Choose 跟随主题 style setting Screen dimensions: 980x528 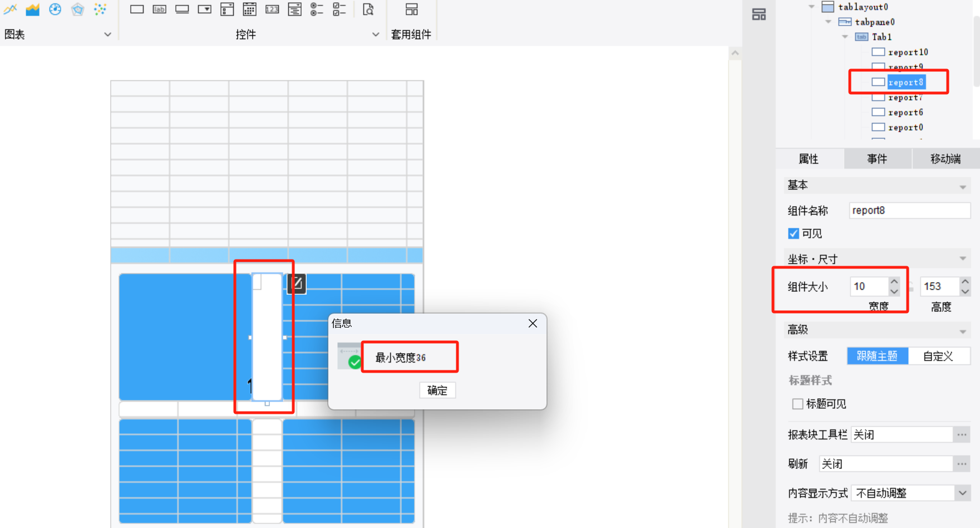pos(878,356)
